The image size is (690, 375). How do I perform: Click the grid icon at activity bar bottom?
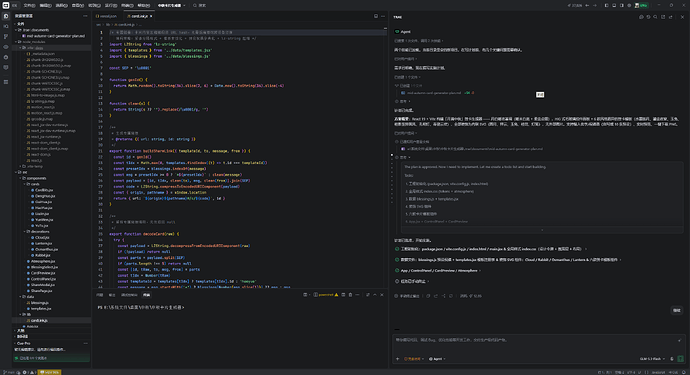6,82
